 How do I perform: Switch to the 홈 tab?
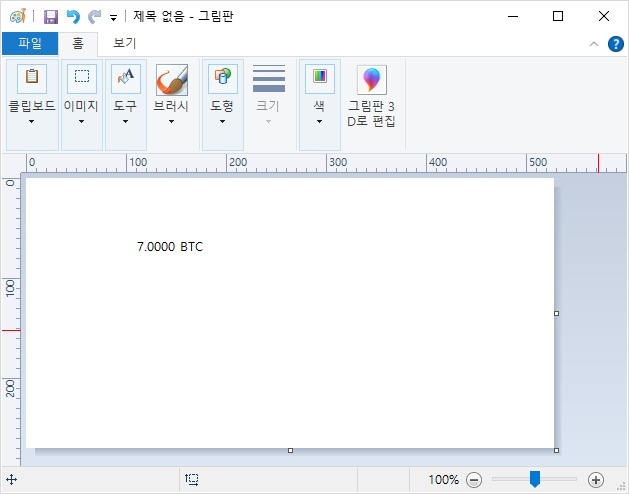click(78, 43)
